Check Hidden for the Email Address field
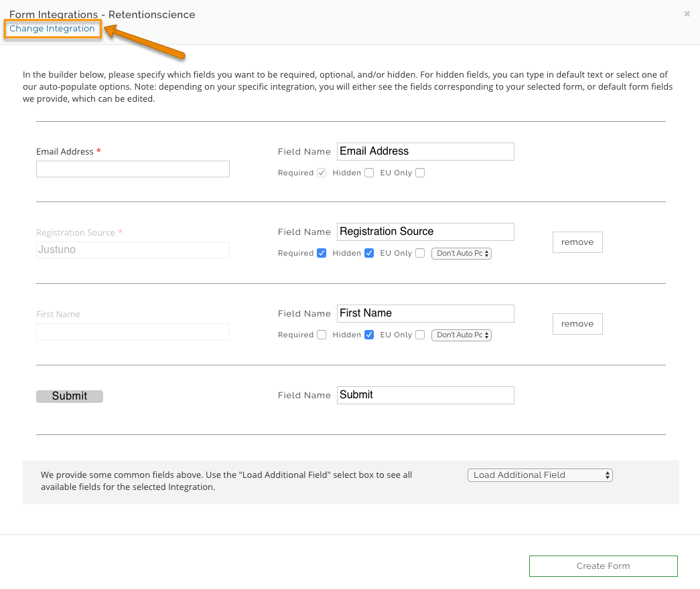The image size is (700, 589). click(x=368, y=173)
